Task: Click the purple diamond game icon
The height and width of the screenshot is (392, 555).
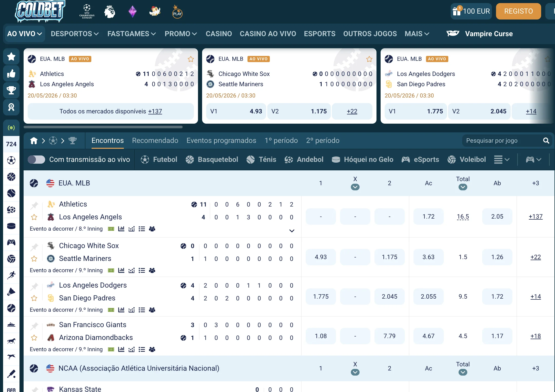Action: (x=132, y=12)
